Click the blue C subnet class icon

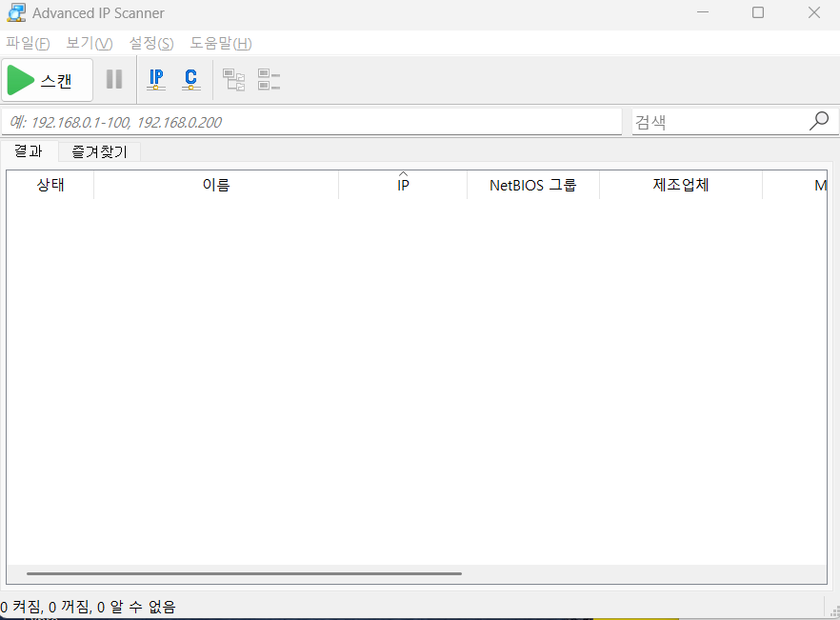(x=190, y=79)
